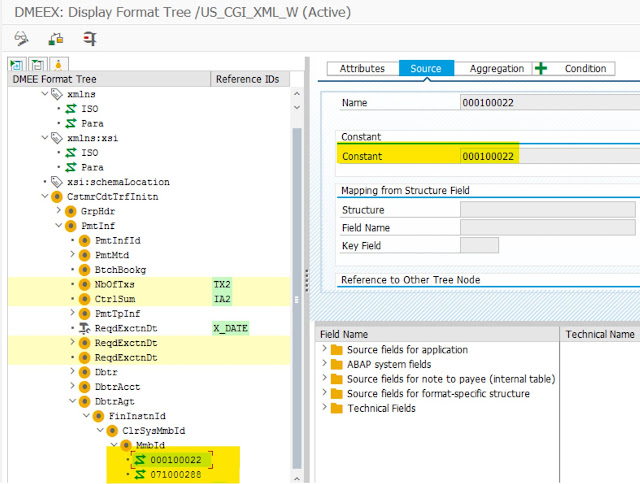Image resolution: width=640 pixels, height=484 pixels.
Task: Click the expand subtree icon above tree
Action: point(17,64)
